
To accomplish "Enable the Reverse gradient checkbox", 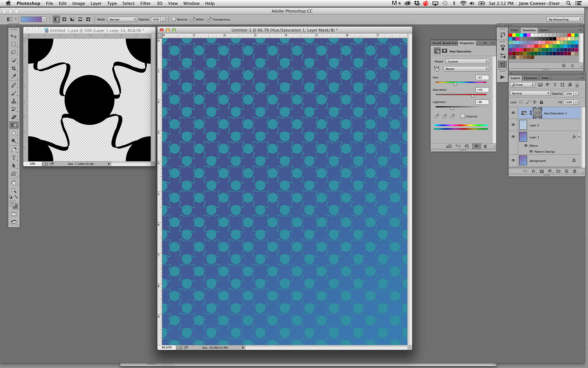I will 174,19.
